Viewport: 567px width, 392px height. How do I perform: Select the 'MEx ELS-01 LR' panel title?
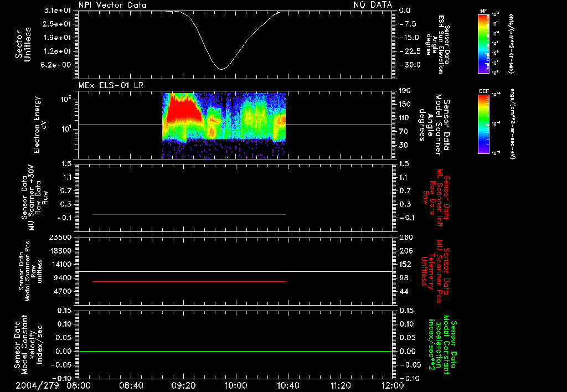[x=111, y=85]
